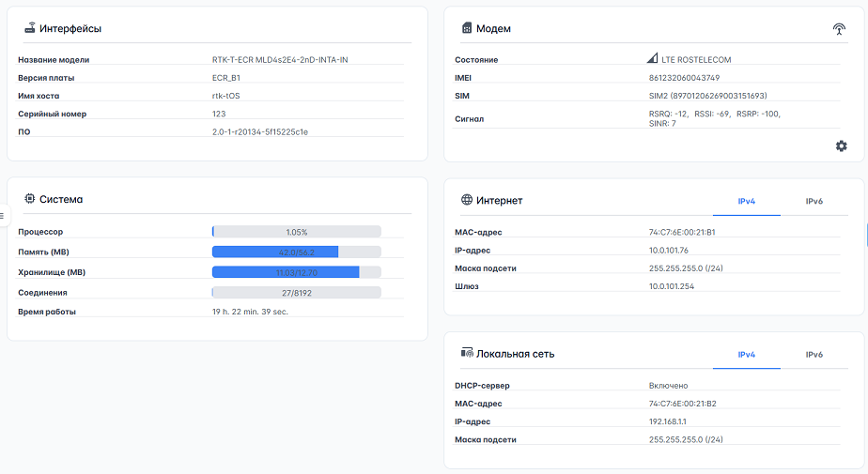This screenshot has width=868, height=474.
Task: Click the Хранилище (MB) usage bar
Action: point(297,272)
